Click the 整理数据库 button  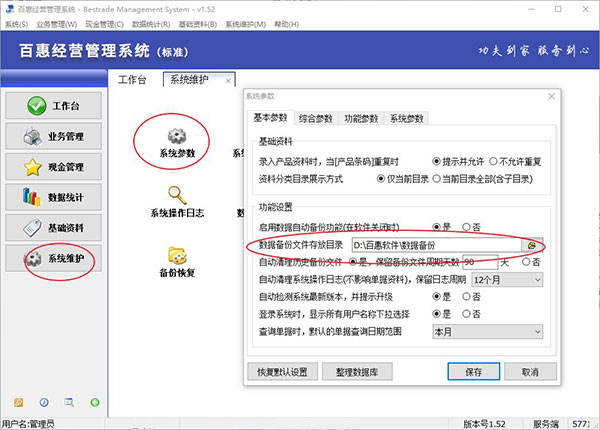357,371
